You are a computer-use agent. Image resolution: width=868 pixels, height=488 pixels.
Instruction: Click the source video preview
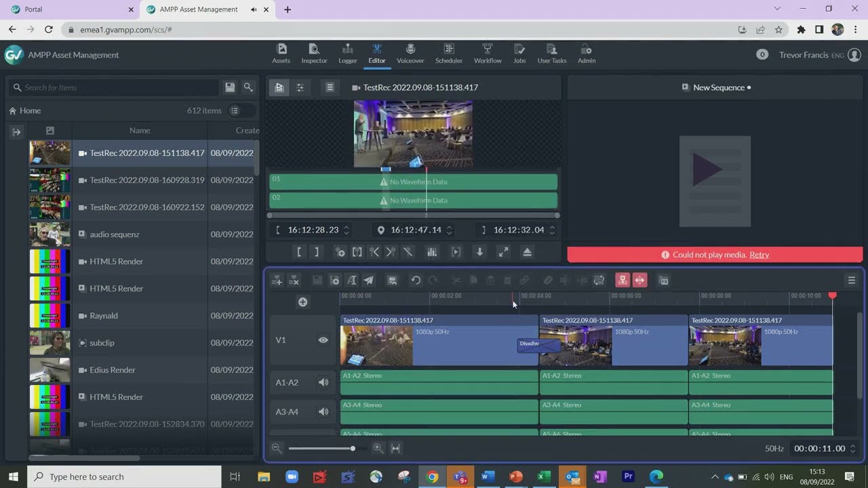point(413,134)
